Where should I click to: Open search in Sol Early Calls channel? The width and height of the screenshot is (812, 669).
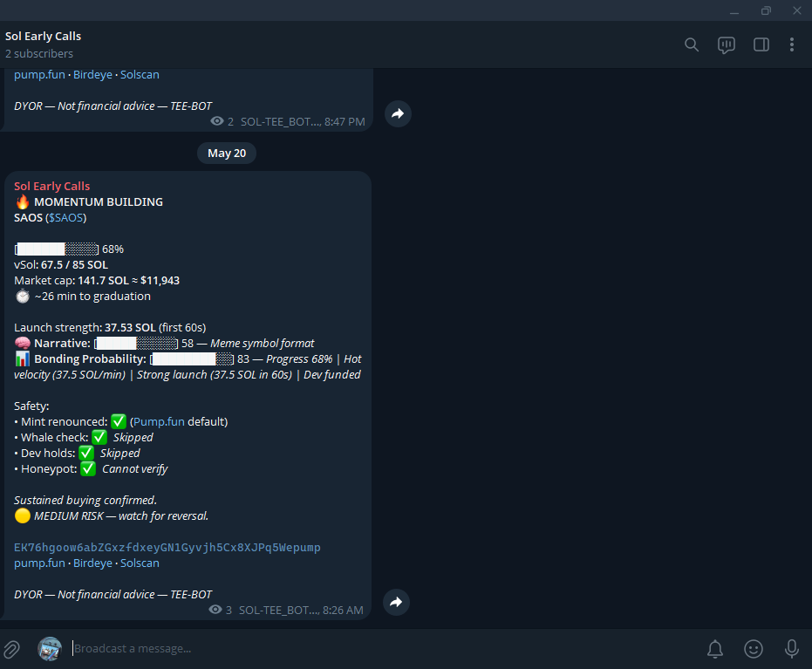[x=692, y=44]
